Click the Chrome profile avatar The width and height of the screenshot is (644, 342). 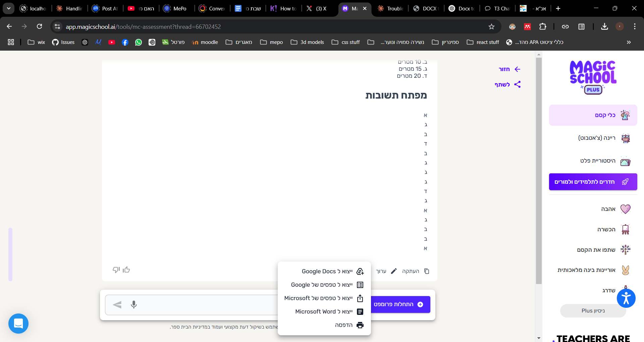(620, 26)
